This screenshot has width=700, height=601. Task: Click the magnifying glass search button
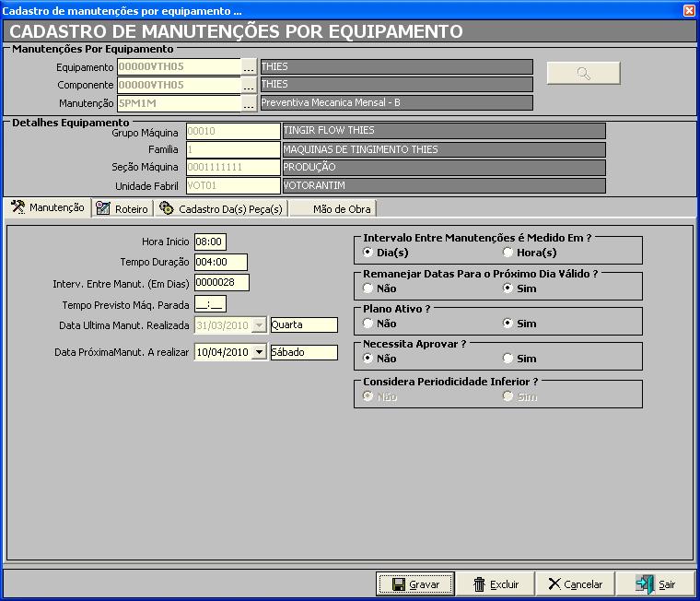click(x=583, y=73)
